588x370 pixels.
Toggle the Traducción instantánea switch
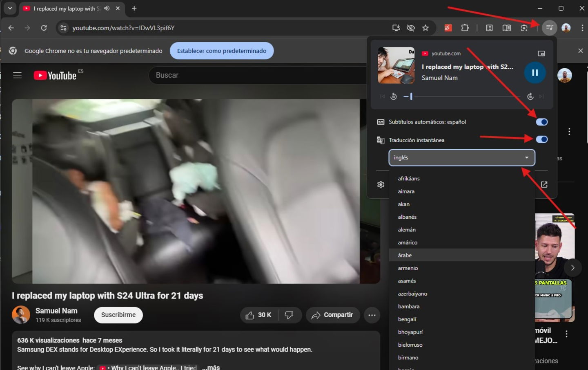[x=542, y=139]
